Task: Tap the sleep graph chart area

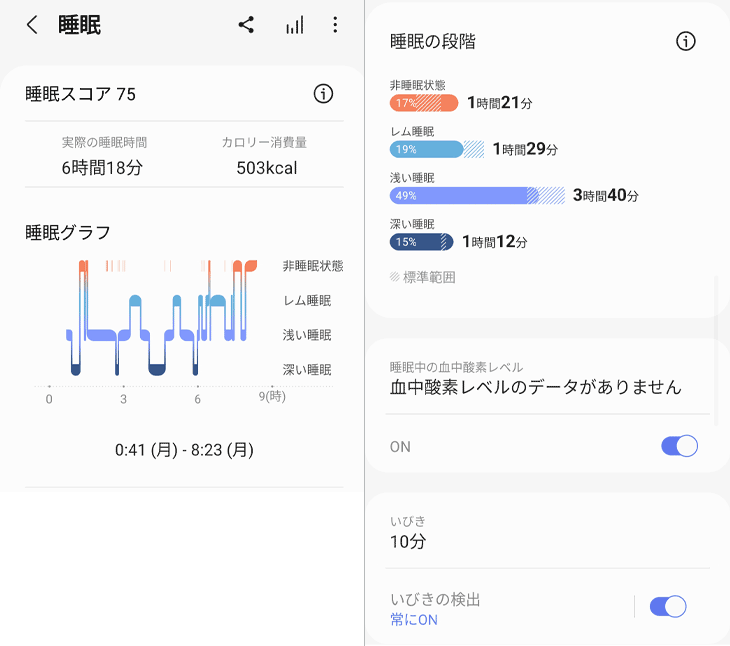Action: pos(162,318)
